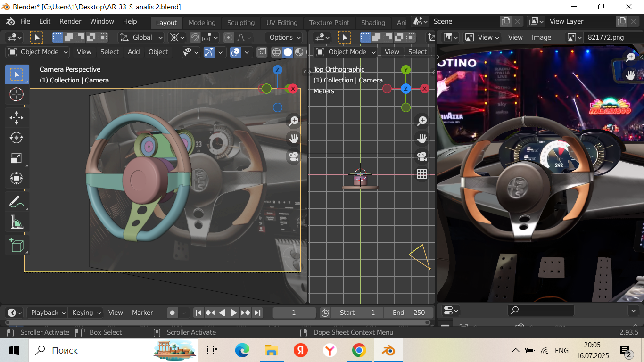
Task: Toggle camera view in left viewport
Action: (x=294, y=157)
